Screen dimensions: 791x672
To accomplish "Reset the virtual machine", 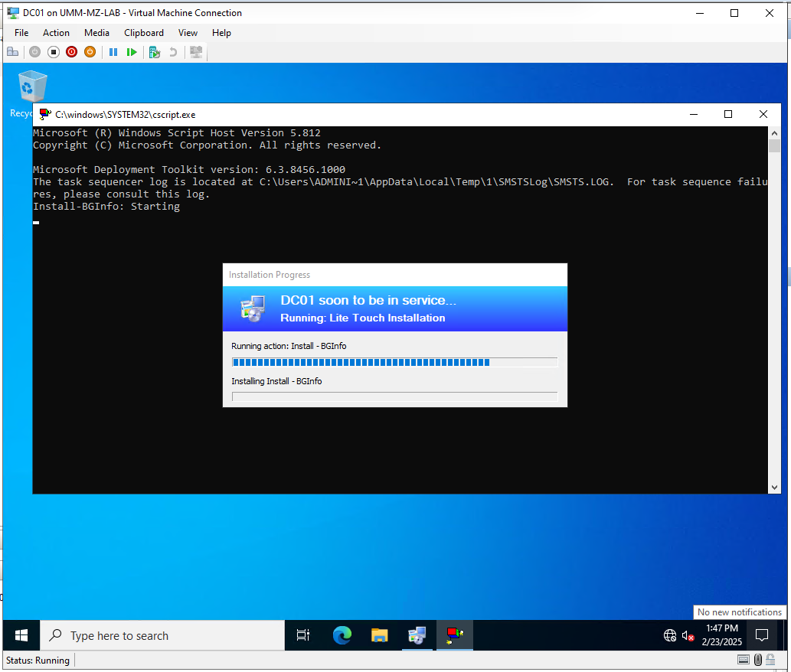I will (132, 51).
